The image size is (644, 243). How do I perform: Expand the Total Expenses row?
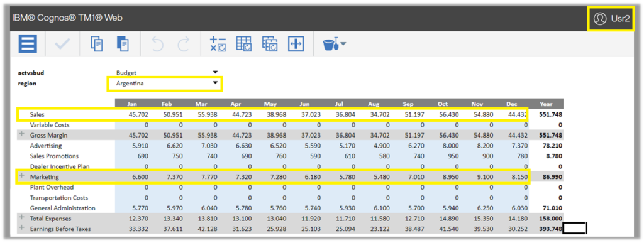tap(21, 218)
